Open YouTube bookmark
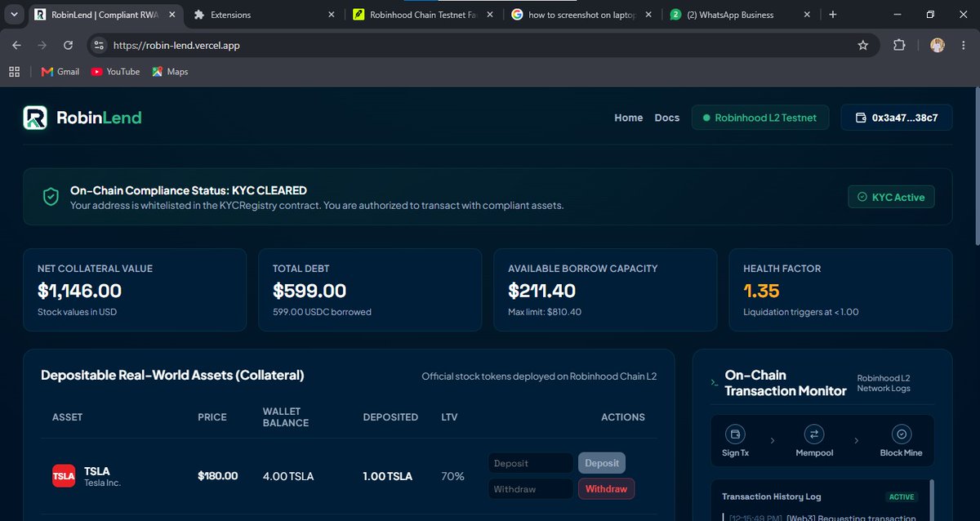 click(x=115, y=72)
